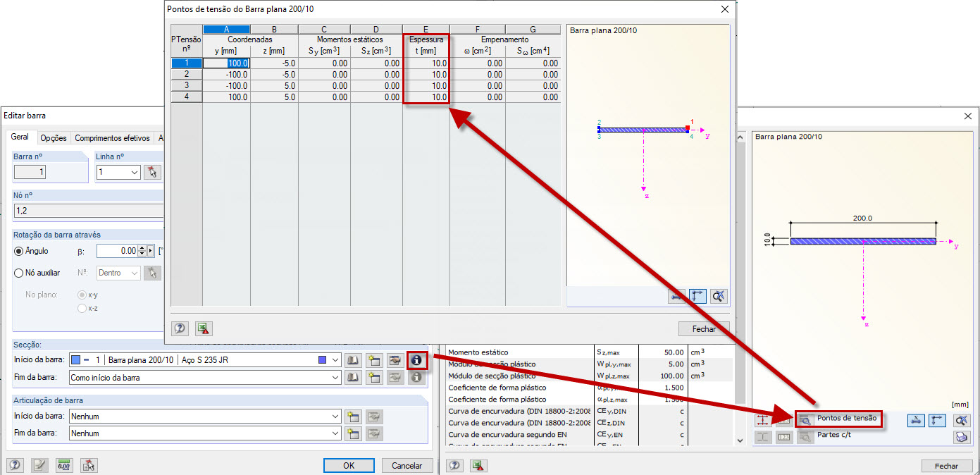
Task: Reset zoom in Pontos de tensão preview
Action: [718, 297]
